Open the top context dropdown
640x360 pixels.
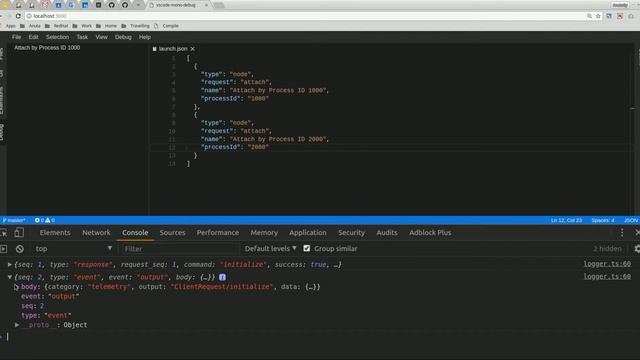[73, 249]
